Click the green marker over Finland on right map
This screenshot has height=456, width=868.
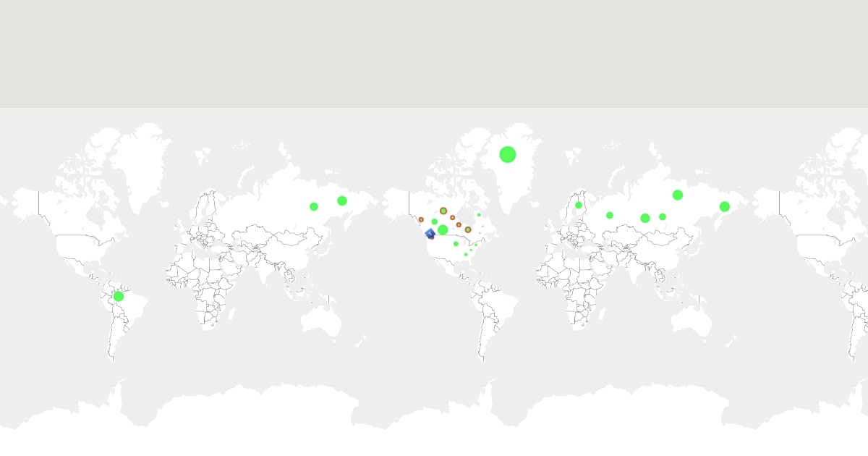579,205
